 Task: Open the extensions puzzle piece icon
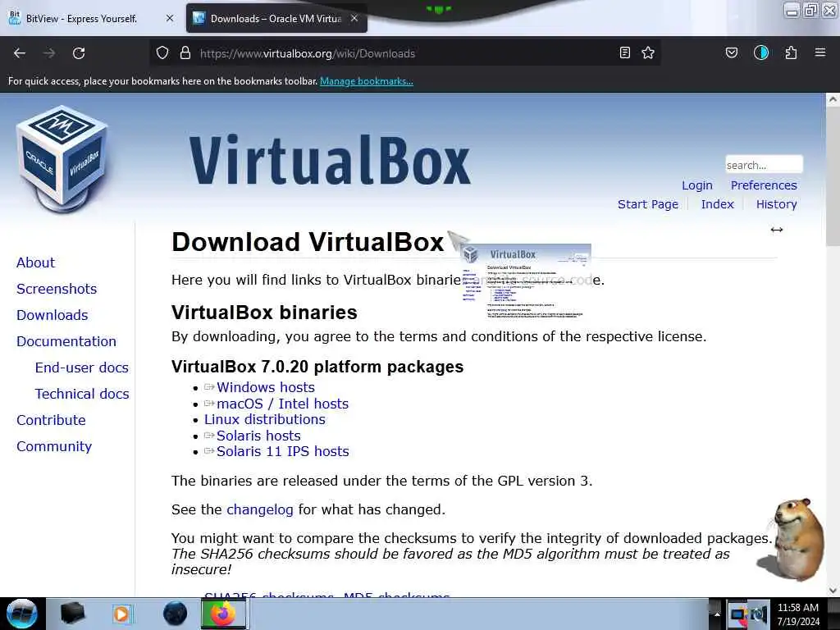pyautogui.click(x=791, y=52)
